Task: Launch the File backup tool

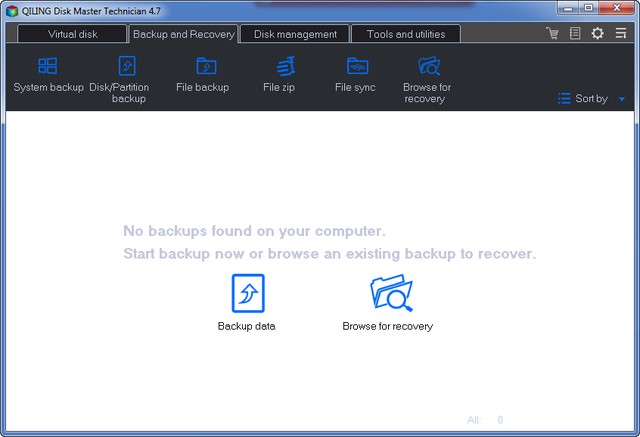Action: pyautogui.click(x=203, y=74)
